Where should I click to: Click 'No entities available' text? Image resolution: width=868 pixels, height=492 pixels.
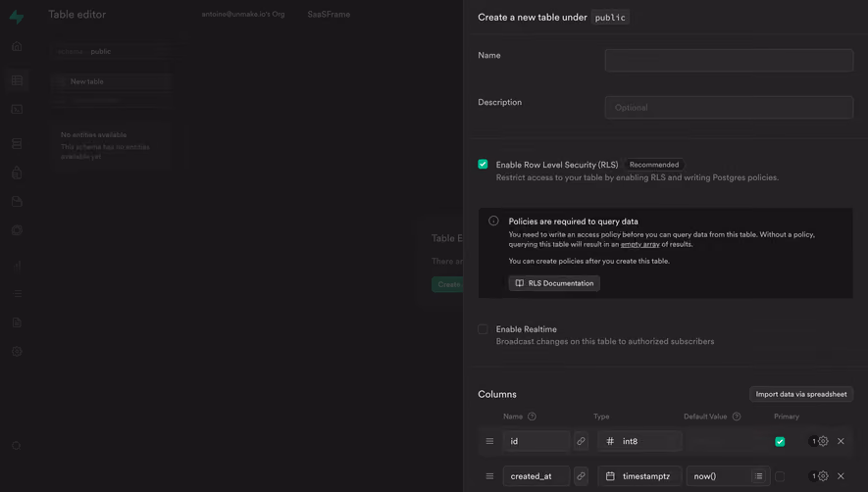pyautogui.click(x=93, y=135)
